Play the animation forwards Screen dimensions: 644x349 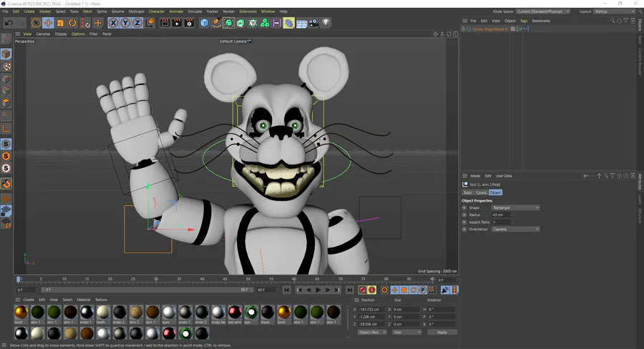318,290
